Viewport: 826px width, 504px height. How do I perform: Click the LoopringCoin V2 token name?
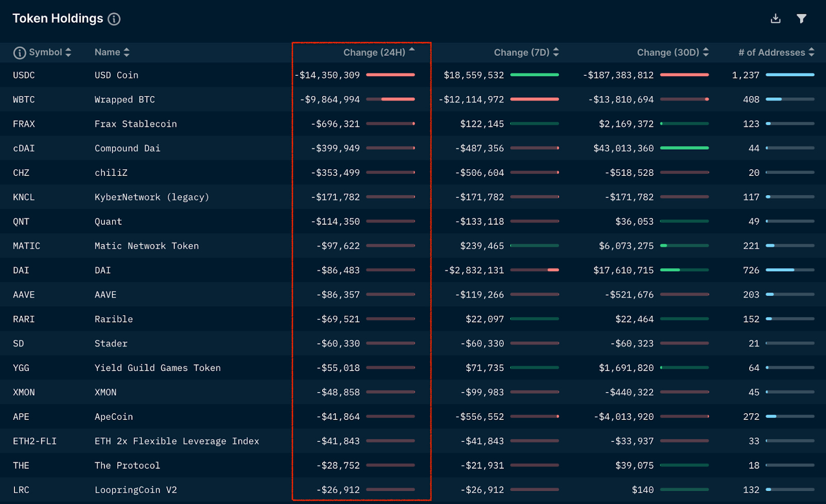[x=136, y=490]
